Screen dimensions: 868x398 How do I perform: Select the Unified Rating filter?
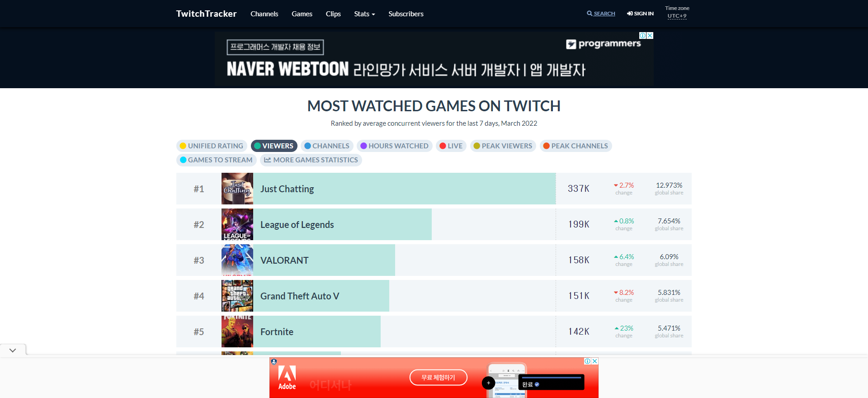point(212,146)
